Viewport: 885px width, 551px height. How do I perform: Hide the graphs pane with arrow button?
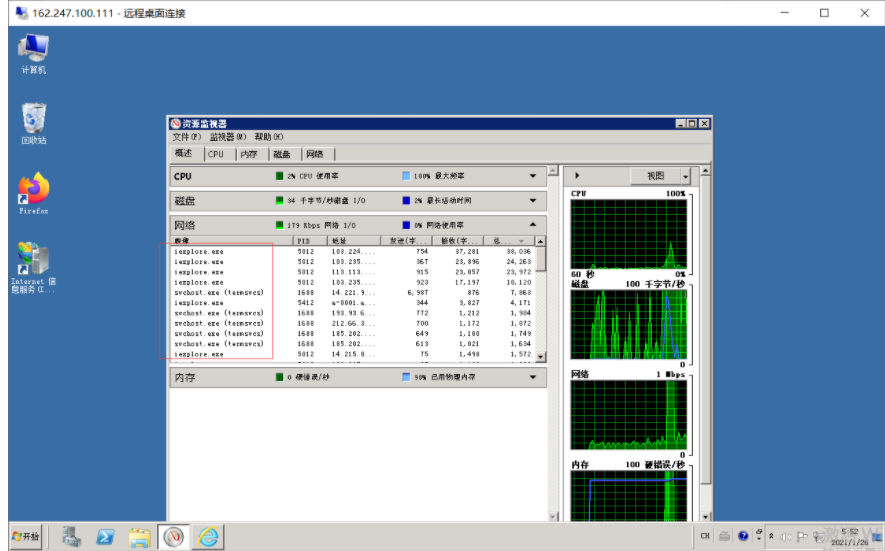coord(578,176)
